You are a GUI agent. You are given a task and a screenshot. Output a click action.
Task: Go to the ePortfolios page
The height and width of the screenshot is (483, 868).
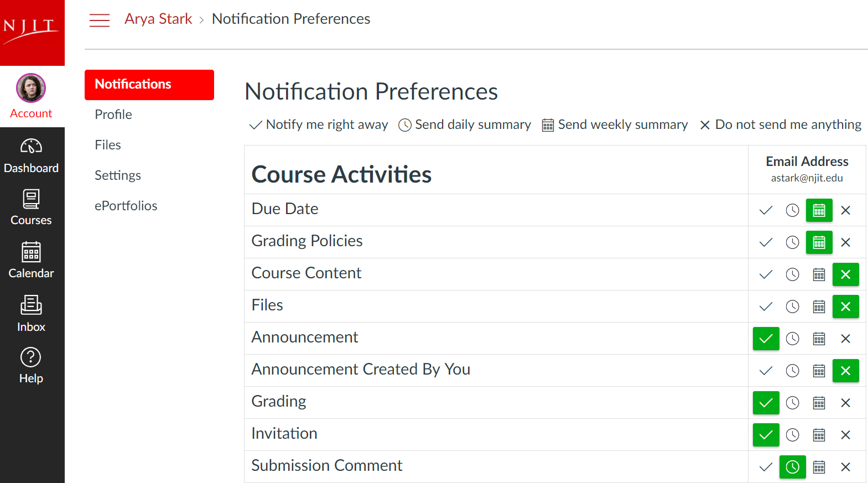pyautogui.click(x=126, y=206)
